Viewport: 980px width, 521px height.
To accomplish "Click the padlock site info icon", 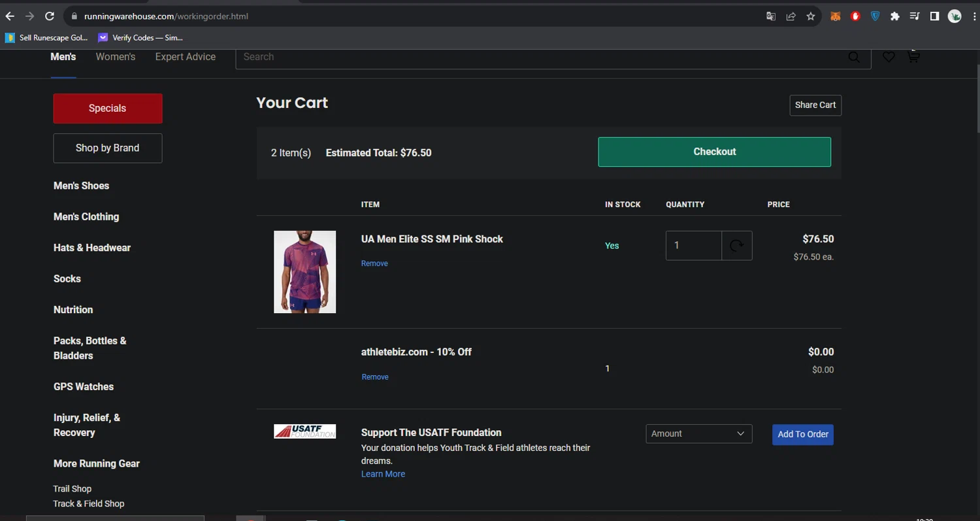I will click(74, 16).
